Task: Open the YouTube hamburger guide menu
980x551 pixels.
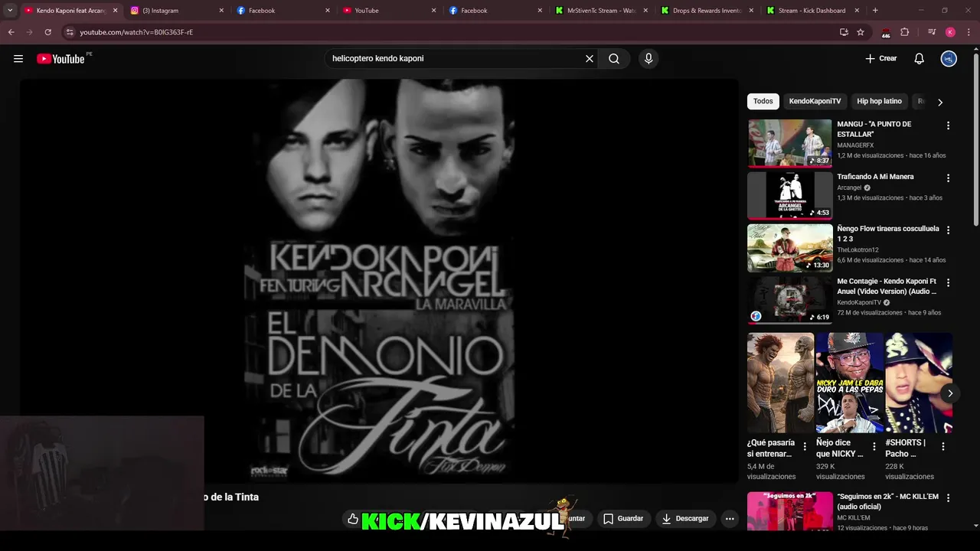Action: click(18, 59)
